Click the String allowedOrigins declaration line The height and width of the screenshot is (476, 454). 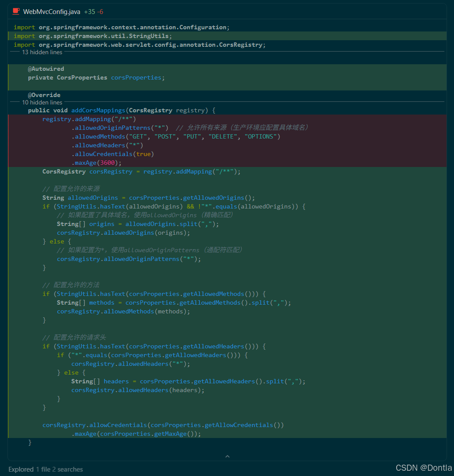[x=149, y=198]
